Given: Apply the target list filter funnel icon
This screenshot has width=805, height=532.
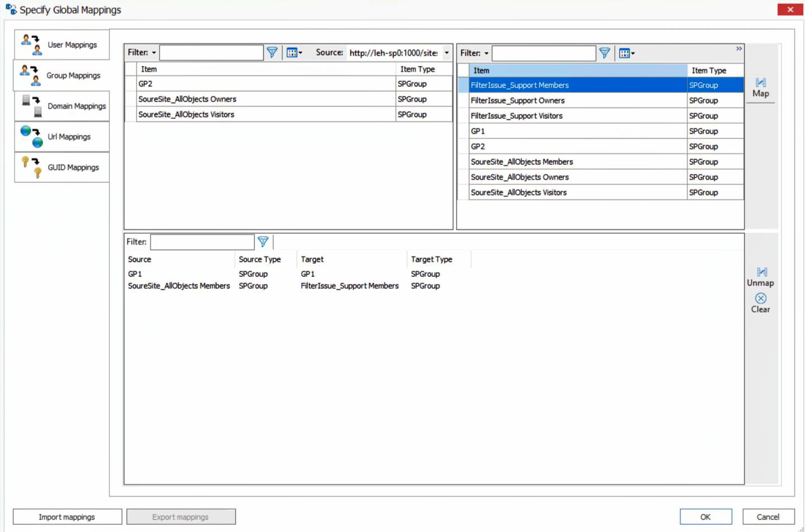Looking at the screenshot, I should (x=605, y=53).
